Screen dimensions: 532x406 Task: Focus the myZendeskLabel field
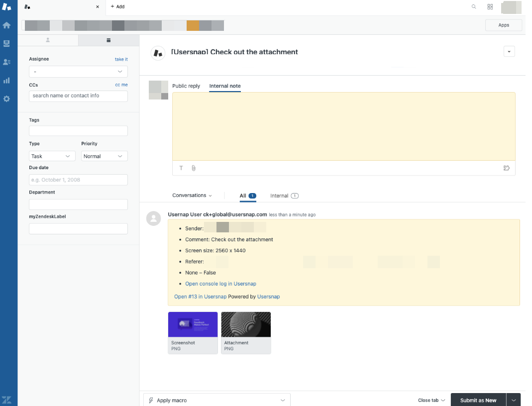click(78, 228)
